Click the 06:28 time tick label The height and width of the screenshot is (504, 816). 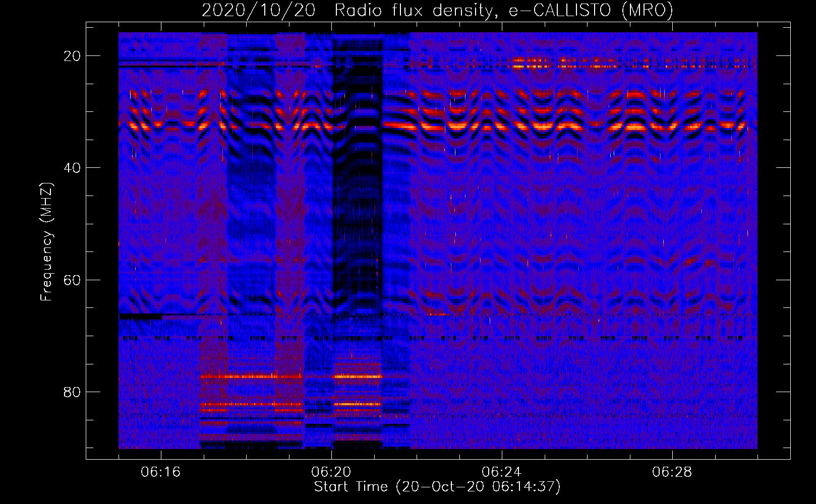pyautogui.click(x=672, y=472)
